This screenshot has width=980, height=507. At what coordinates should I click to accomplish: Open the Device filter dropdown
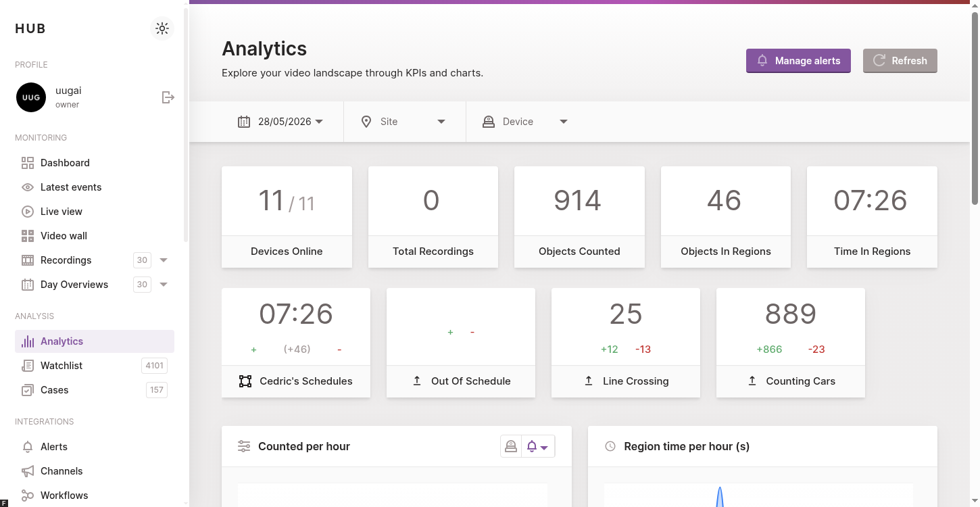click(x=525, y=122)
